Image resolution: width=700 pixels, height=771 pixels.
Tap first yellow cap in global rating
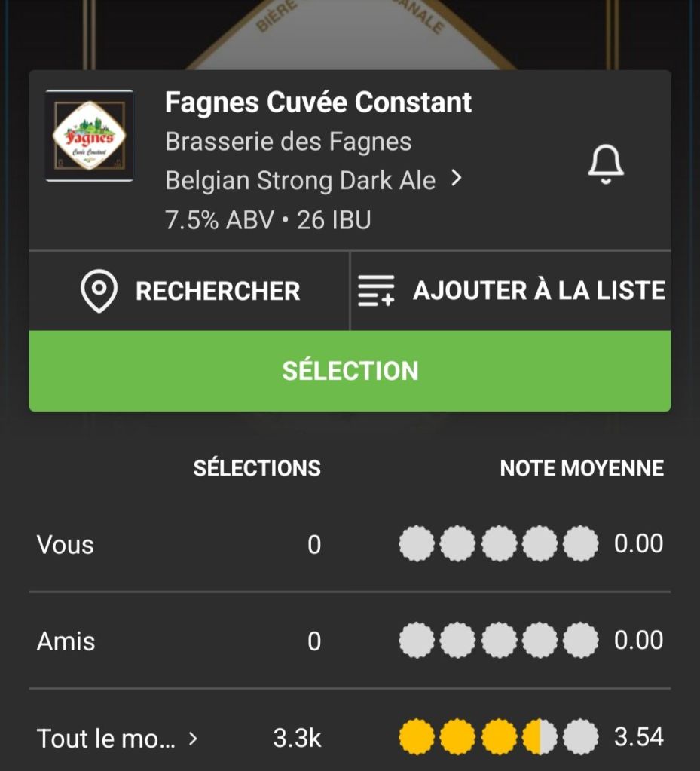pos(417,737)
